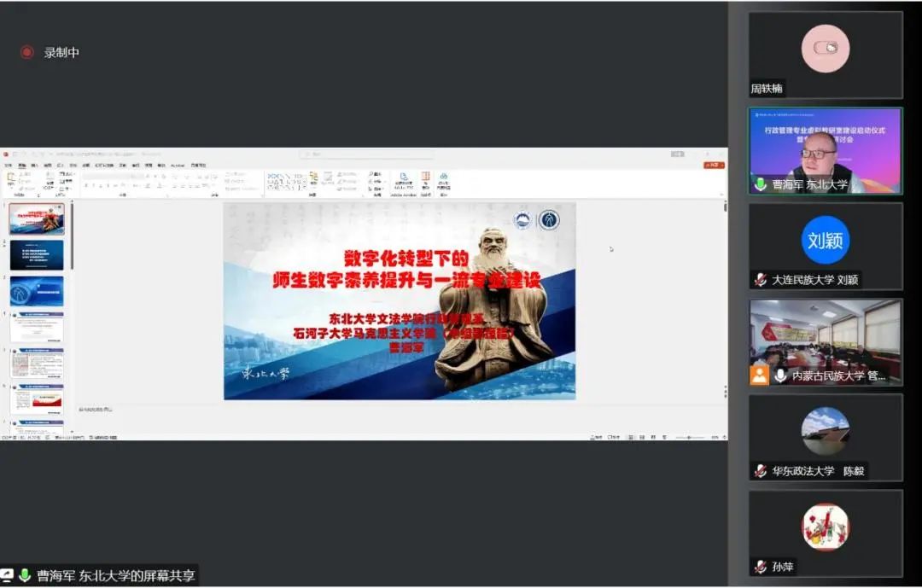The height and width of the screenshot is (588, 922).
Task: Click the red recording indicator icon
Action: point(27,53)
